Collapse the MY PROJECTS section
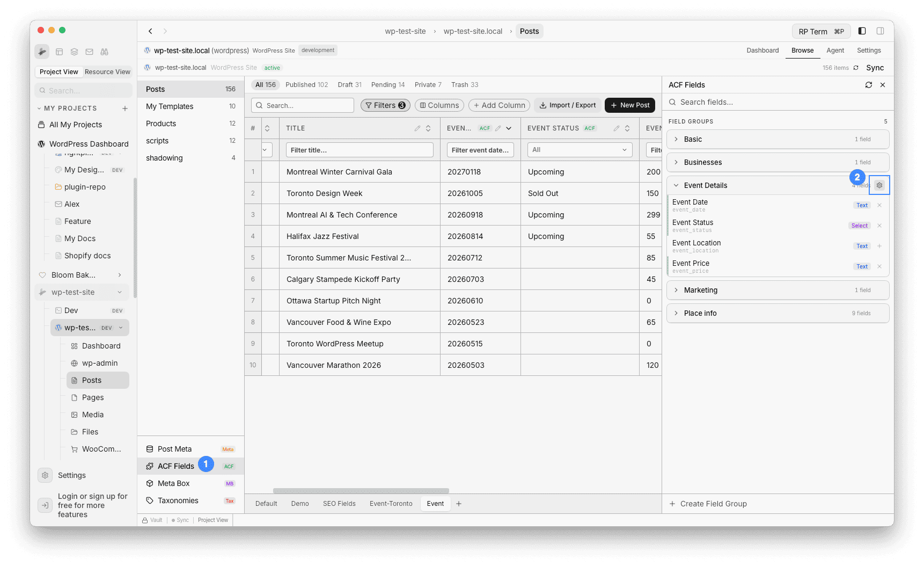Screen dimensions: 924x566 [x=39, y=108]
